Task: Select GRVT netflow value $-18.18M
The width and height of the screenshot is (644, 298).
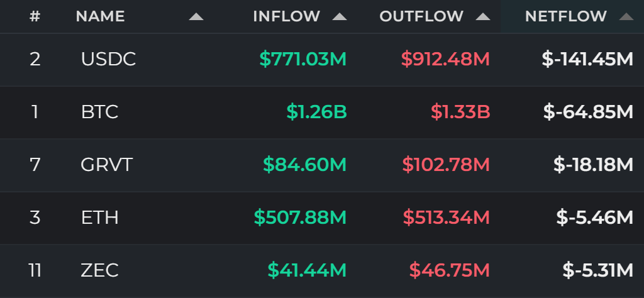Action: coord(593,165)
